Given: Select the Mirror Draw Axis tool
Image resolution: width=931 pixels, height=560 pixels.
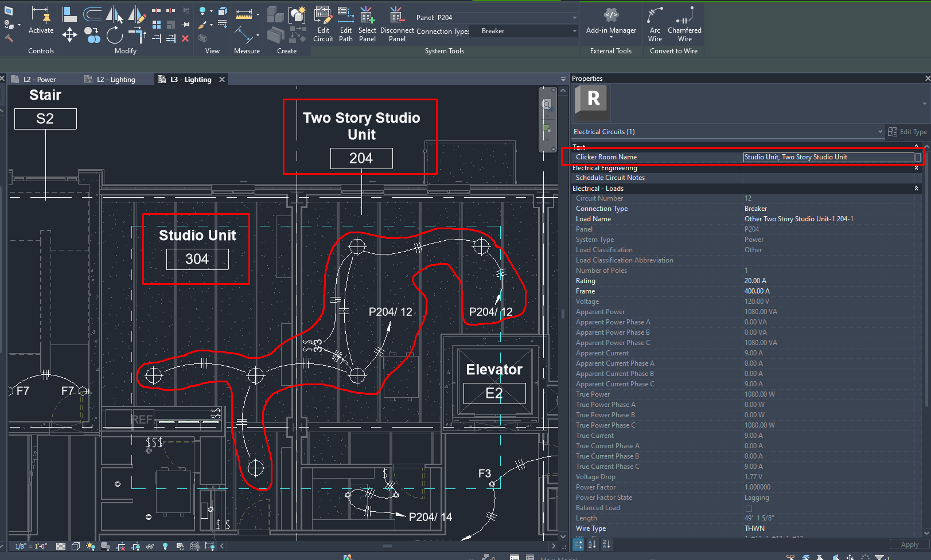Looking at the screenshot, I should [x=137, y=14].
